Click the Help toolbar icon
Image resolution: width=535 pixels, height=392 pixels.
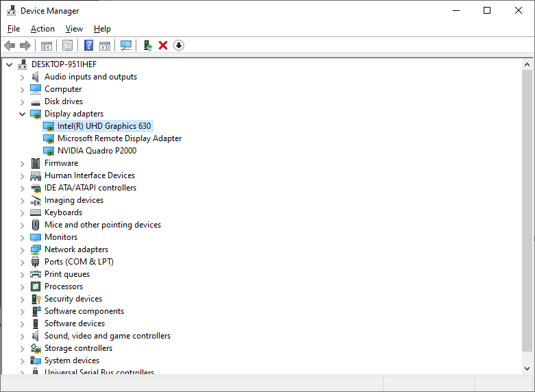pyautogui.click(x=88, y=45)
